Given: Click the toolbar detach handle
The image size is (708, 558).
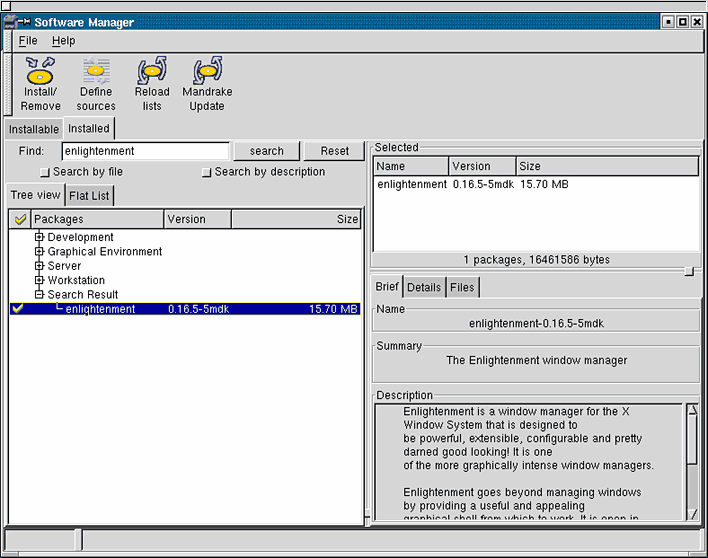Looking at the screenshot, I should point(7,84).
